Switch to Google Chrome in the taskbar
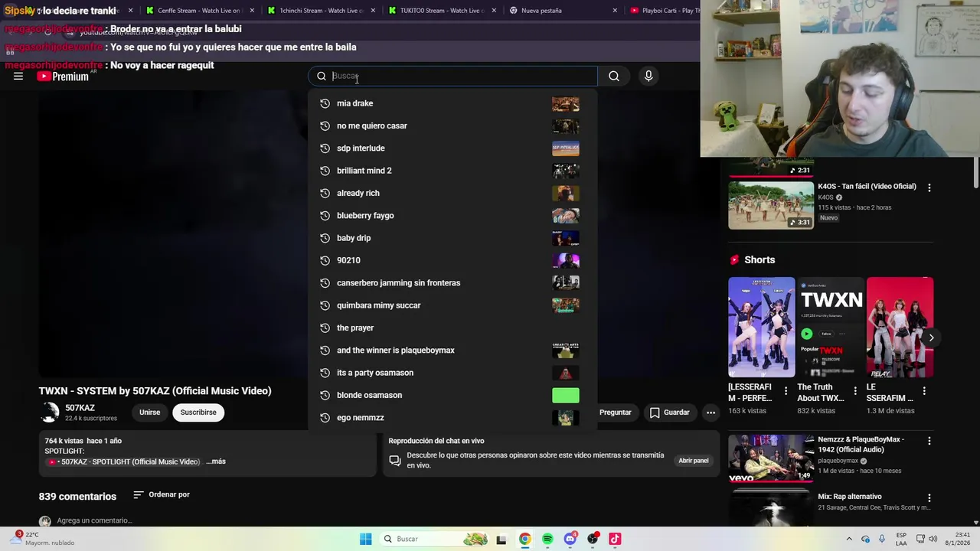The image size is (980, 551). point(524,539)
